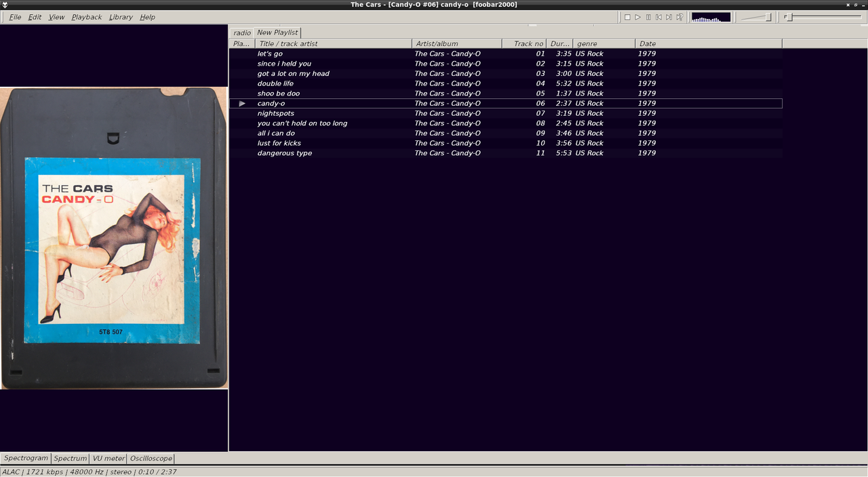The width and height of the screenshot is (868, 477).
Task: Switch to the radio playlist tab
Action: coord(242,33)
